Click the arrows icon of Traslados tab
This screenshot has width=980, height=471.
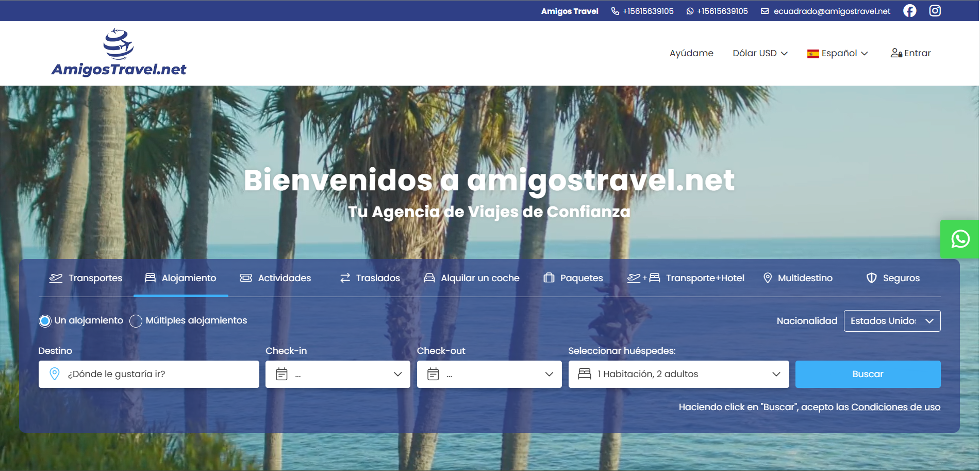point(345,278)
